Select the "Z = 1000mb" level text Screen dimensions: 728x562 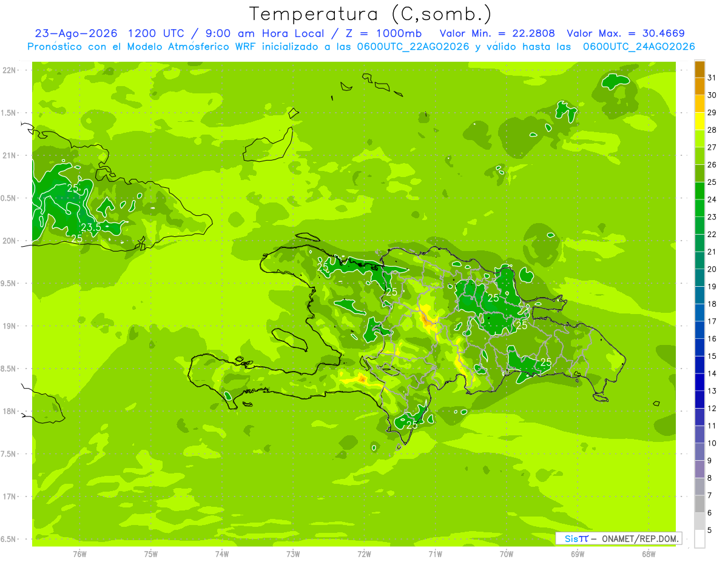click(x=385, y=33)
